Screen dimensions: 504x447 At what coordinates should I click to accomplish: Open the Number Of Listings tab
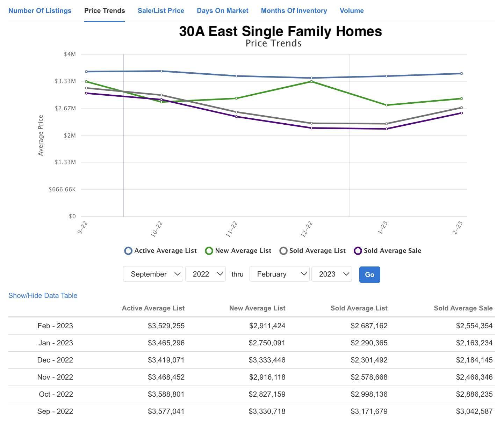coord(40,11)
